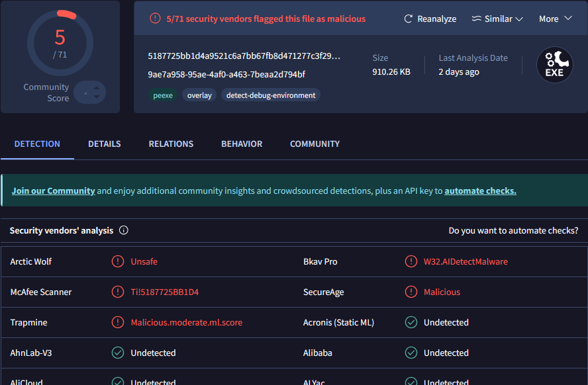588x385 pixels.
Task: Click the Ti!5187725BB1D4 detection name
Action: (165, 292)
